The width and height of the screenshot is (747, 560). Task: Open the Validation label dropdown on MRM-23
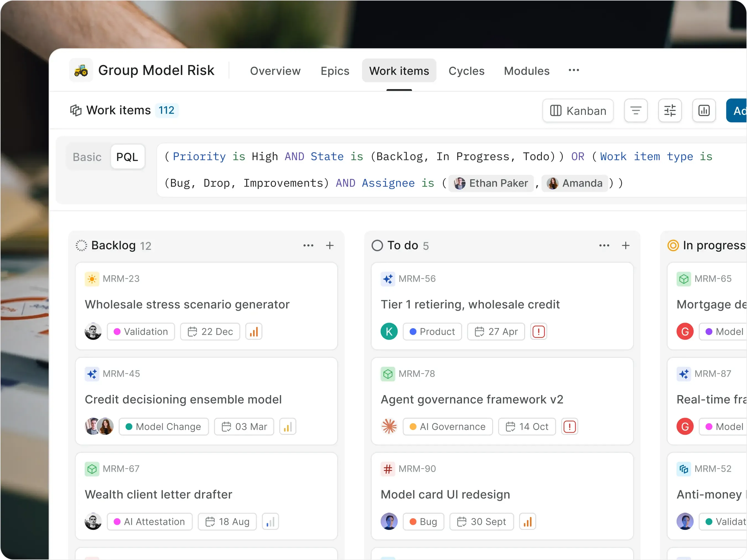tap(141, 331)
